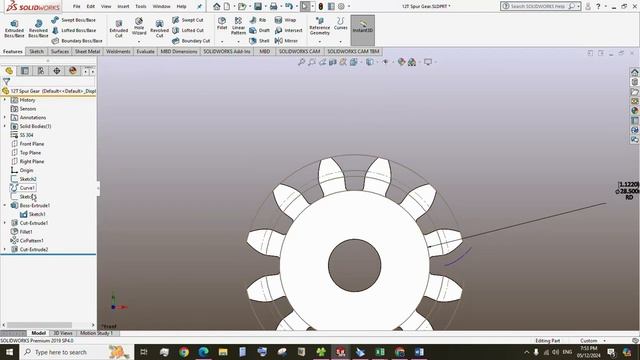640x360 pixels.
Task: Open the Hole Wizard tool
Action: tap(139, 26)
